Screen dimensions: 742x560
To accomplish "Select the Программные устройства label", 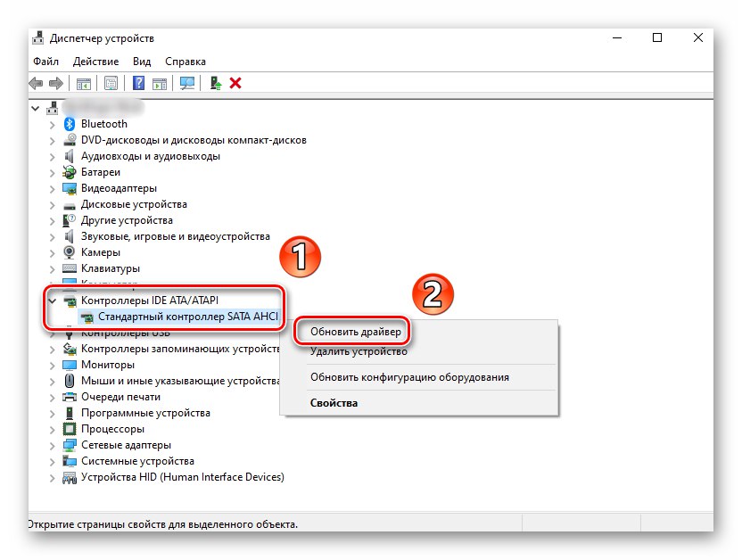I will [x=145, y=413].
